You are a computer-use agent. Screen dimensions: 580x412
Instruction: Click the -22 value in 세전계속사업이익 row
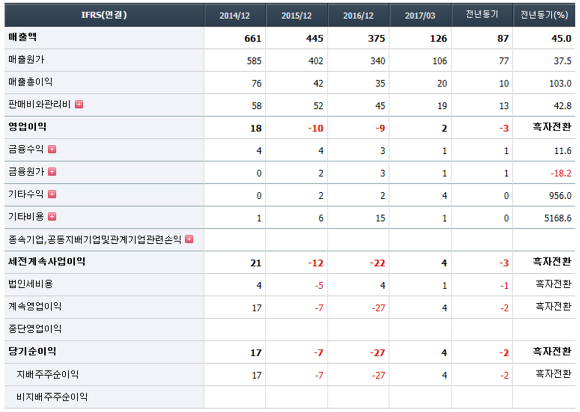click(x=378, y=263)
